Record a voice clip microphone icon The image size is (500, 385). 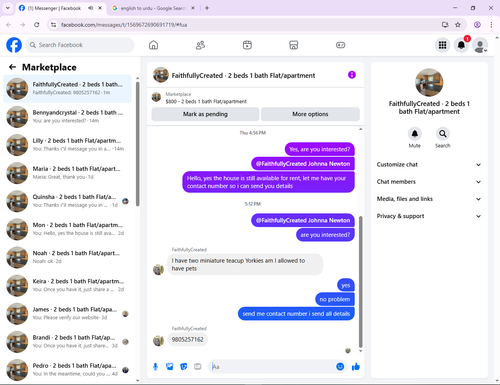point(155,367)
